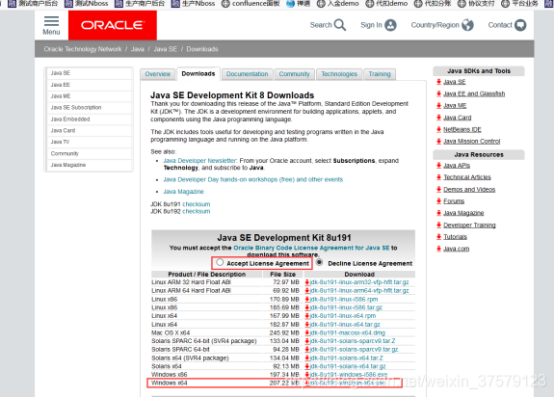The image size is (554, 397).
Task: Click the Windows x64 product description cell
Action: 169,383
